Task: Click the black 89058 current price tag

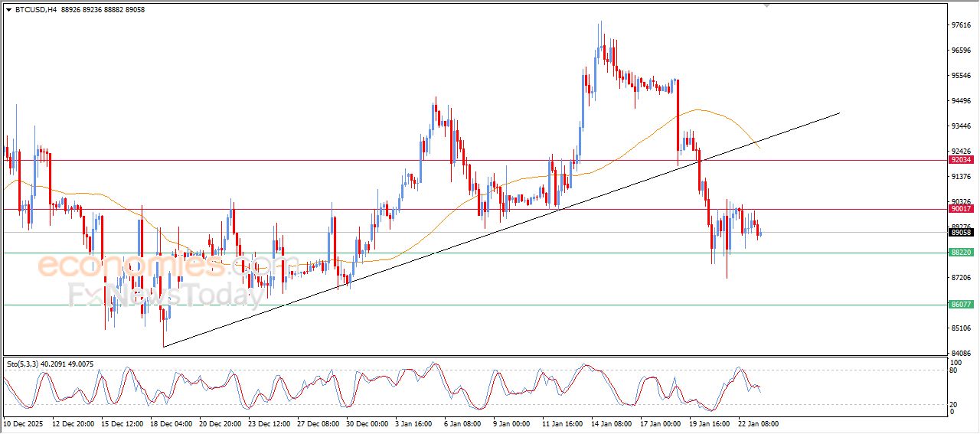Action: click(x=960, y=233)
